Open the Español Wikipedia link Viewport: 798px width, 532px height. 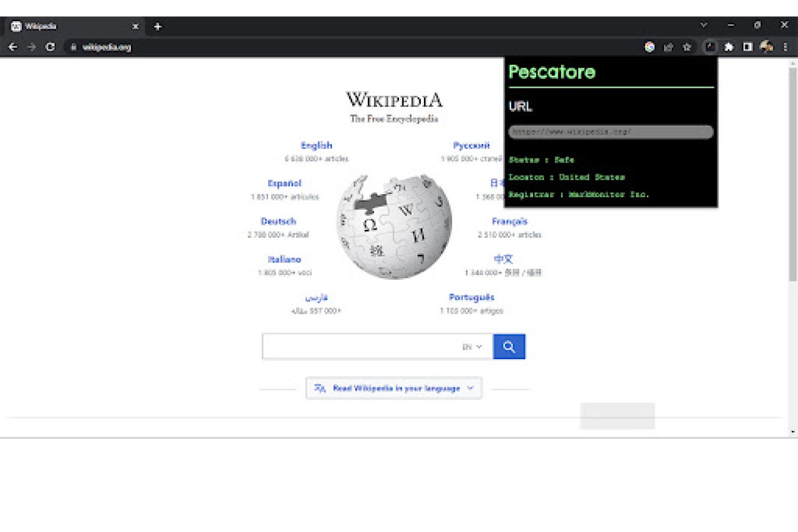(x=285, y=184)
